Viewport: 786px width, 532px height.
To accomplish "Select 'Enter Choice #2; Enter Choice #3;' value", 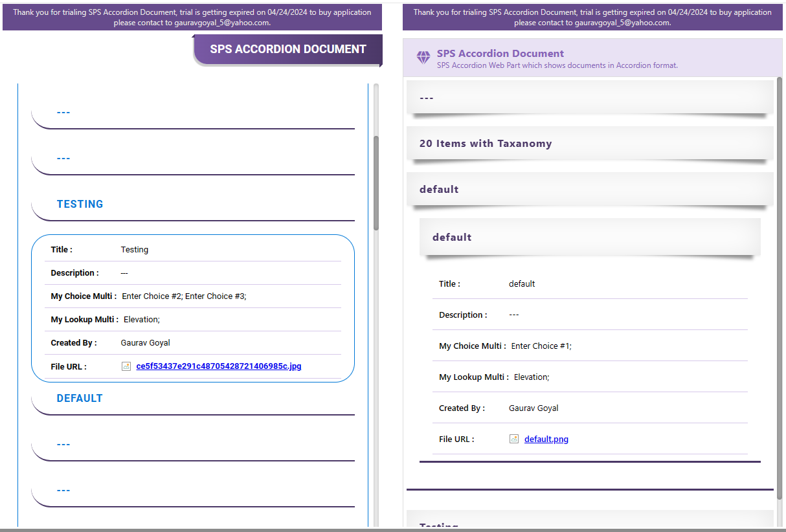I will [185, 296].
